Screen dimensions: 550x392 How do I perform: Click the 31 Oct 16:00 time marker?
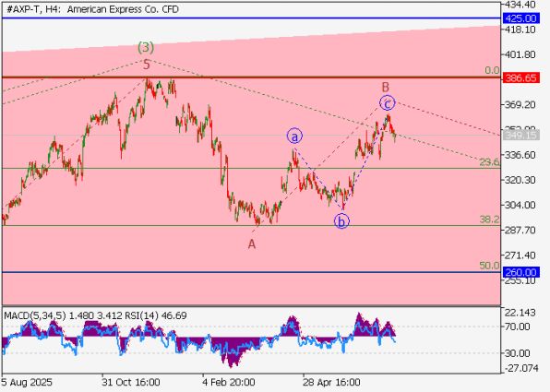pos(131,382)
